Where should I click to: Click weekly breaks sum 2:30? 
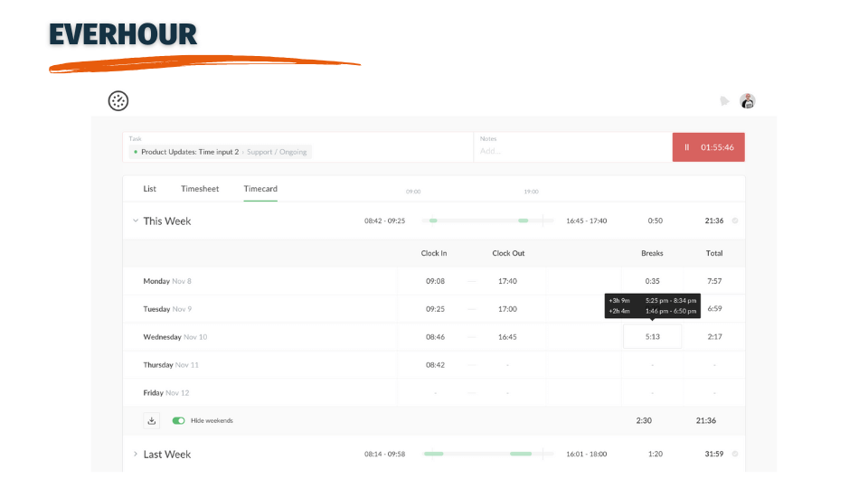[644, 420]
